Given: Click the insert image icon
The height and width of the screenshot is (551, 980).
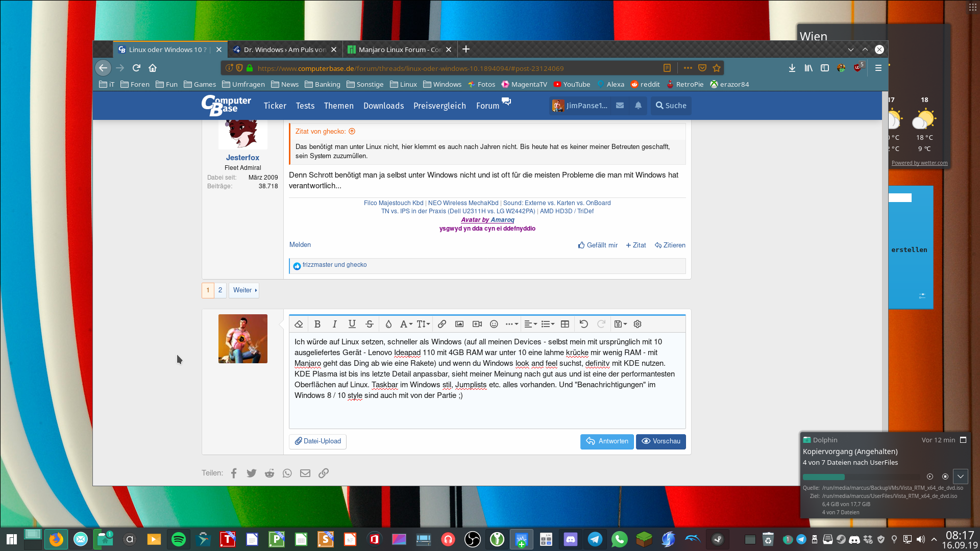Looking at the screenshot, I should click(459, 324).
